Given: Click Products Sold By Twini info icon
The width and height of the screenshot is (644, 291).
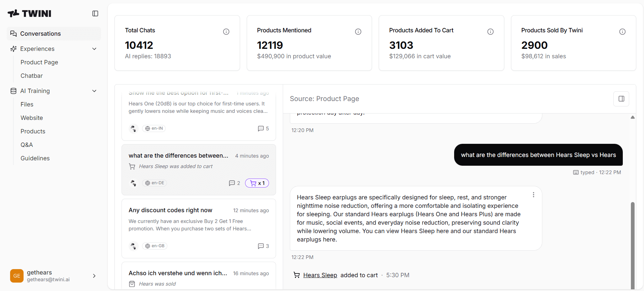Looking at the screenshot, I should click(x=622, y=32).
